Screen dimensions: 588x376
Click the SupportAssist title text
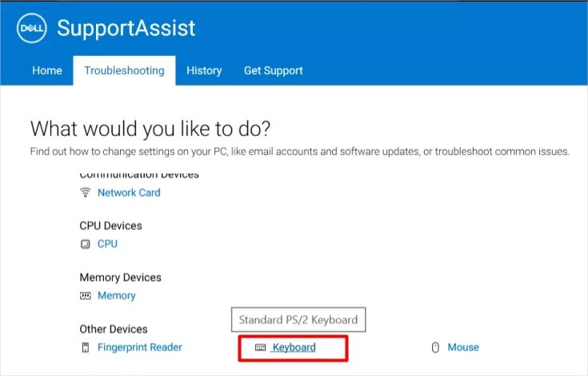(126, 28)
